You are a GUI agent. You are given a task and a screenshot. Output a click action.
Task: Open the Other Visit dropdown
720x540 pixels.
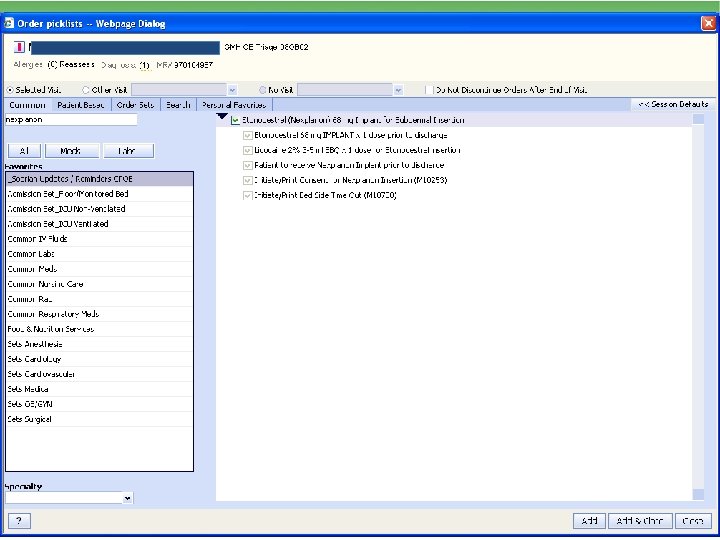232,90
